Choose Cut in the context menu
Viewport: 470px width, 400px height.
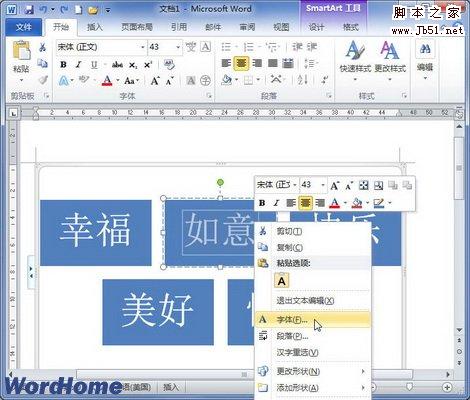(x=313, y=231)
